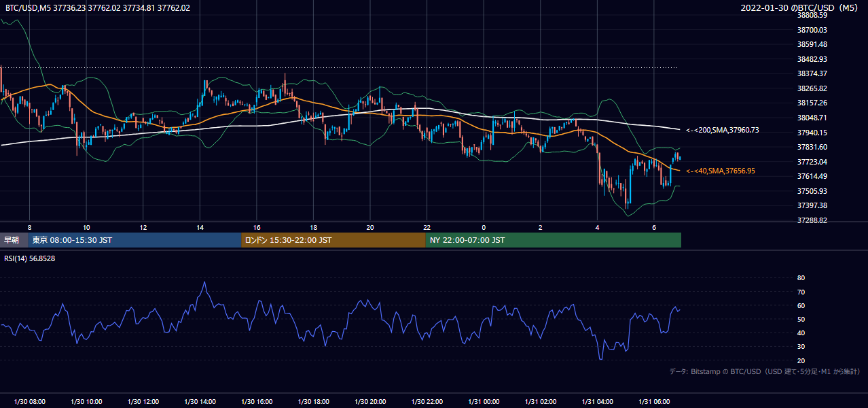
Task: Click bottom time label 1/30 18:00
Action: [x=313, y=402]
